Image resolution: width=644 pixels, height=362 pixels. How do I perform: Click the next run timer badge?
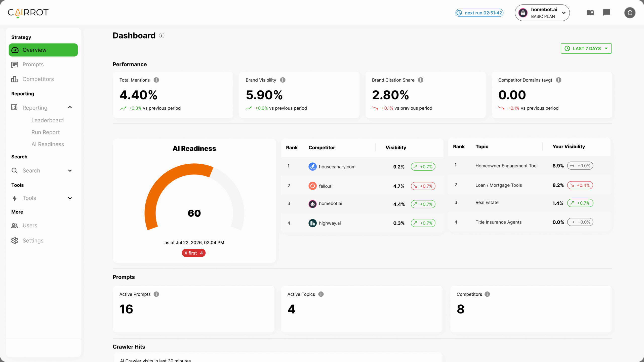479,13
